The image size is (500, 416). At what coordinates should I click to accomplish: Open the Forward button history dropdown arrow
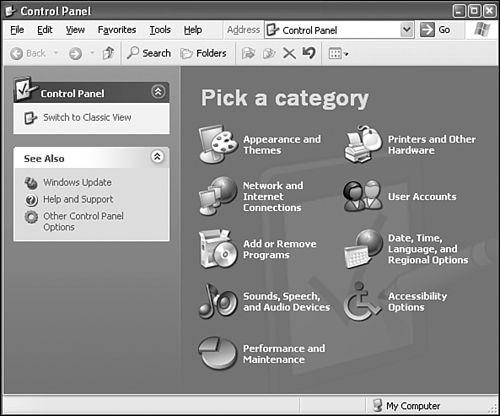92,53
